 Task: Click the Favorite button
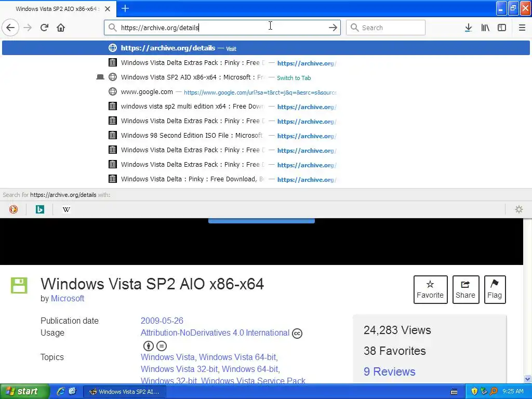click(430, 289)
